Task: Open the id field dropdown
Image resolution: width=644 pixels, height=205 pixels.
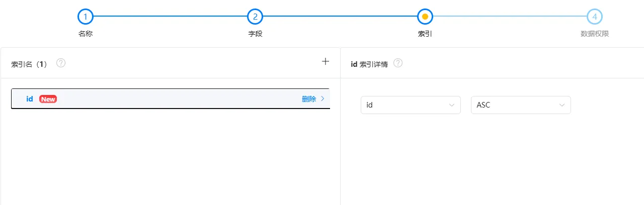Action: tap(411, 105)
